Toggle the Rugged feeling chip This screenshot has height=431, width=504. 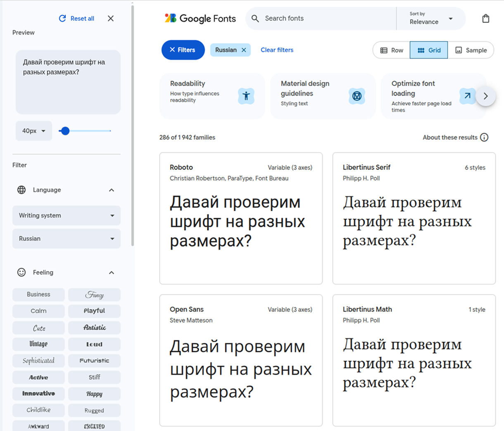94,410
